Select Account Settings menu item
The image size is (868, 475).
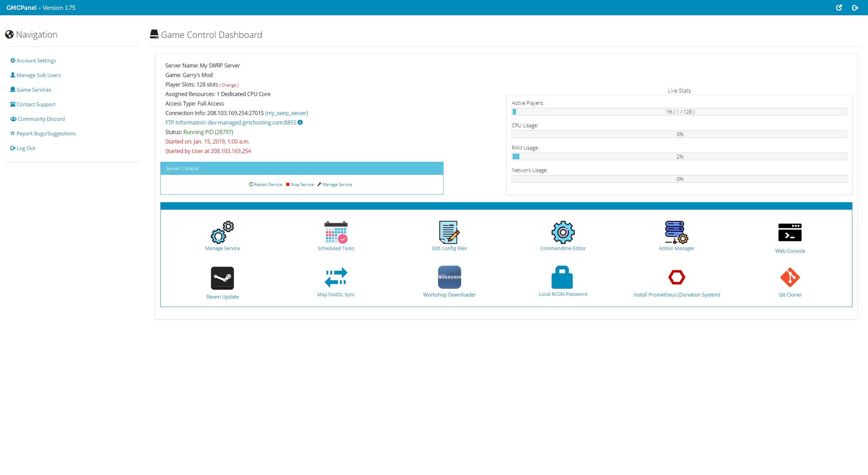[36, 60]
